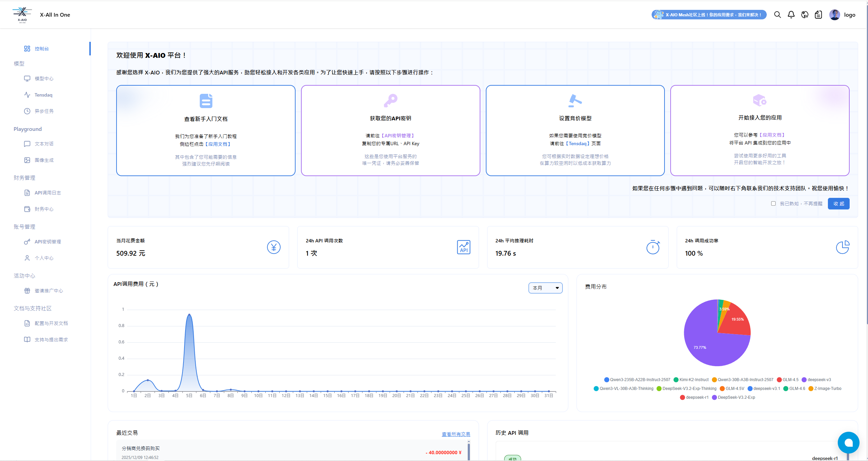
Task: Go to 'API密钥管理' in sidebar
Action: pos(48,242)
